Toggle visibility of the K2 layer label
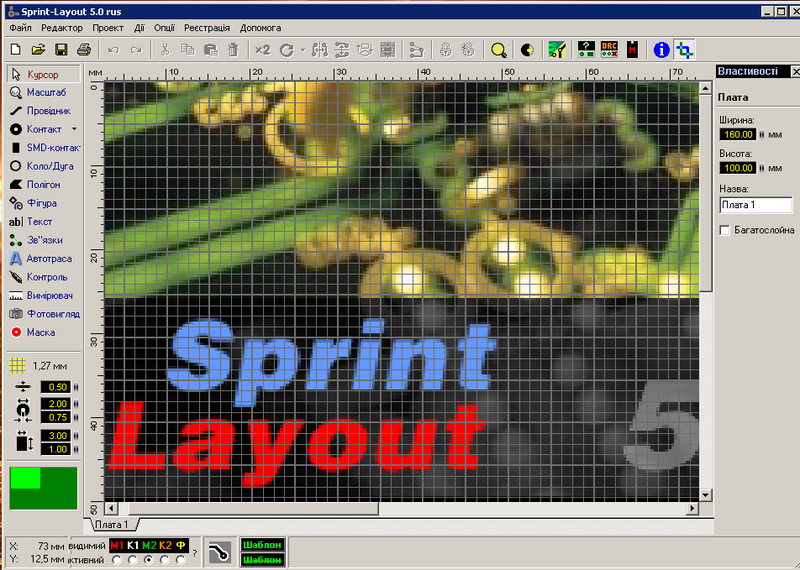 [165, 545]
